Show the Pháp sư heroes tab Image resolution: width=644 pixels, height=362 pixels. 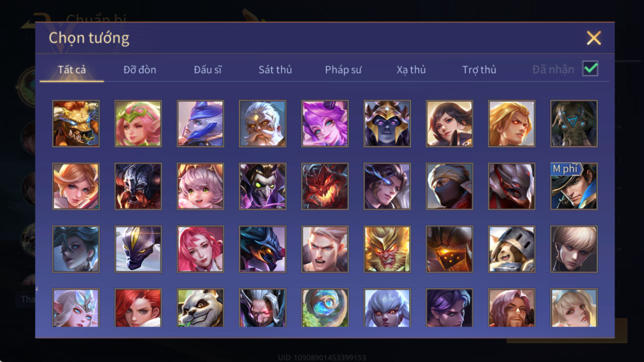click(343, 69)
